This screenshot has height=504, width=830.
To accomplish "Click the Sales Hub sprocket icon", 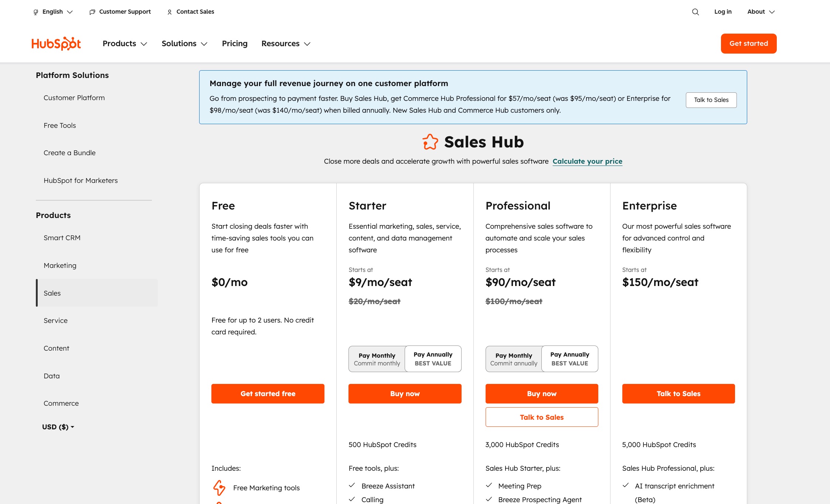I will [430, 142].
